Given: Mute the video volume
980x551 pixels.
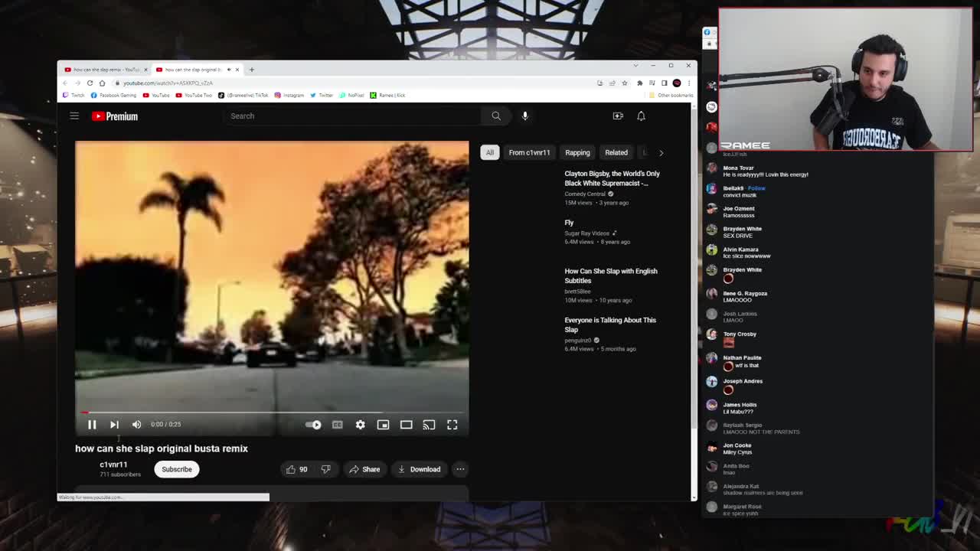Looking at the screenshot, I should point(136,424).
